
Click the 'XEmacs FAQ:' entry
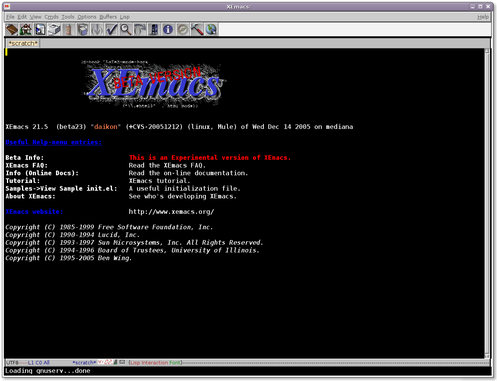point(26,165)
